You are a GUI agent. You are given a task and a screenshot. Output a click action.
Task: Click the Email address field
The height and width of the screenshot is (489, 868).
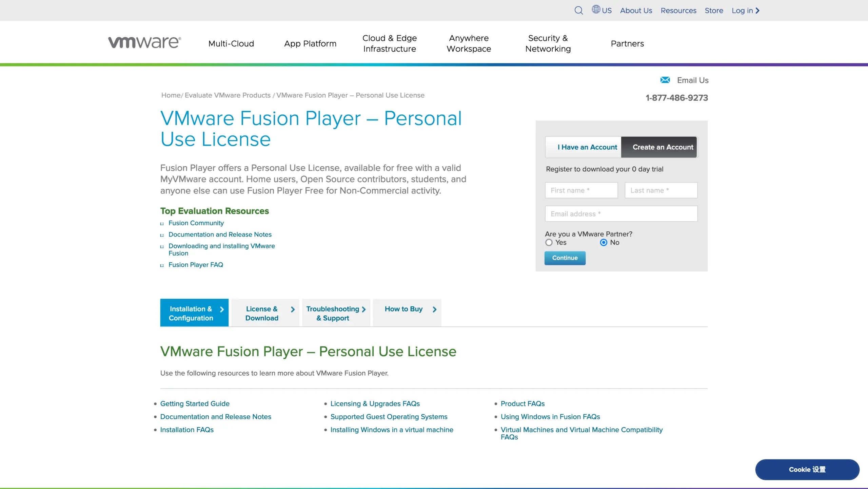[621, 214]
